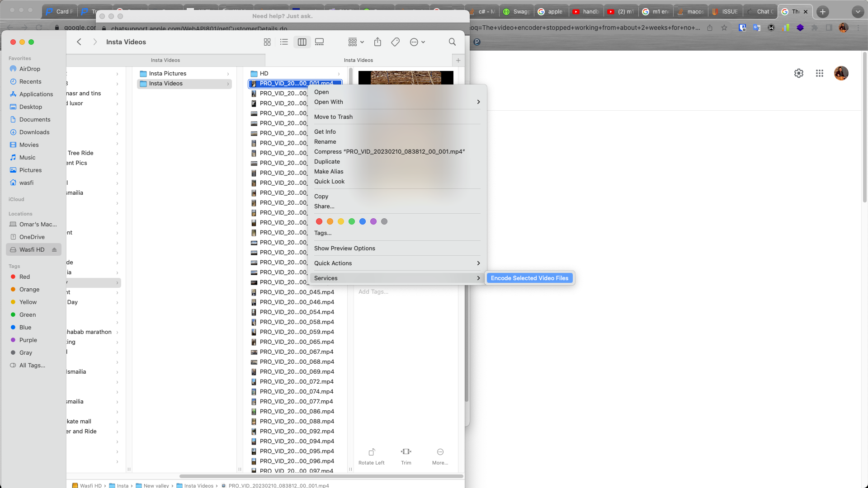Screen dimensions: 868x488
Task: Select AirDrop in the Favorites sidebar
Action: click(30, 69)
